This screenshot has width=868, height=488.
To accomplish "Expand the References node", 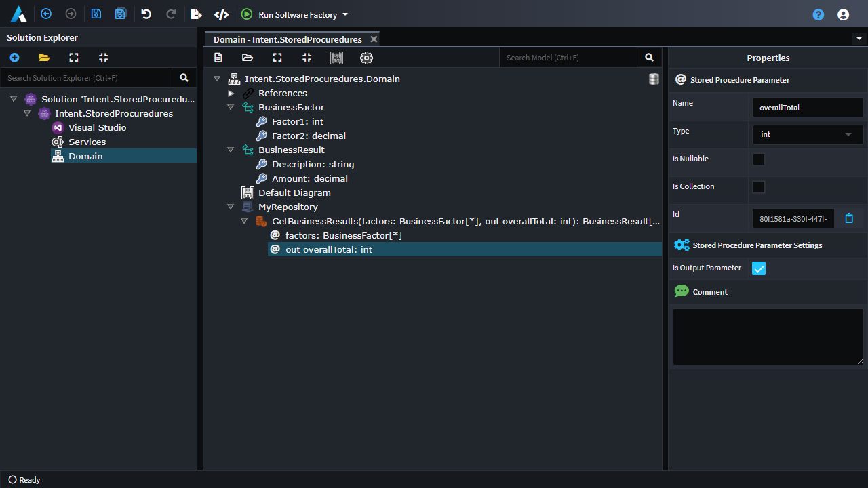I will coord(231,93).
